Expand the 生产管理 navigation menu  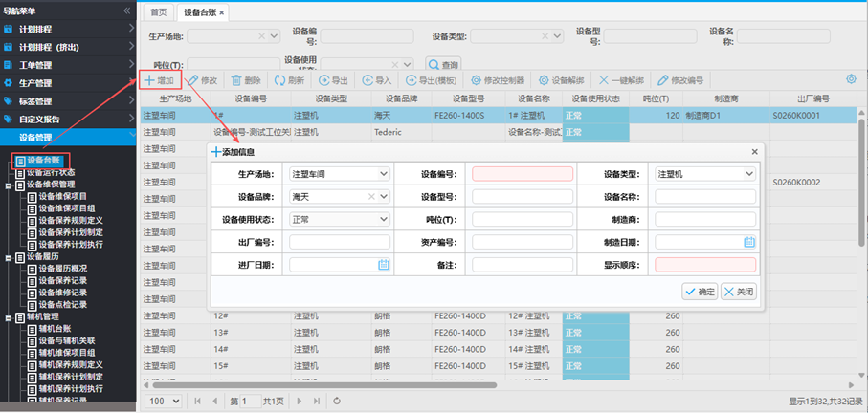65,83
